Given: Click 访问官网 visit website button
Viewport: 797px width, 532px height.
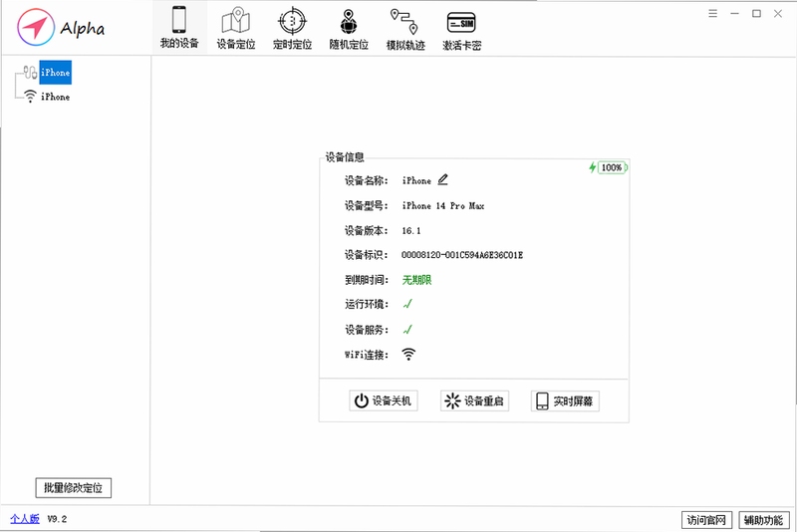Looking at the screenshot, I should (x=706, y=520).
